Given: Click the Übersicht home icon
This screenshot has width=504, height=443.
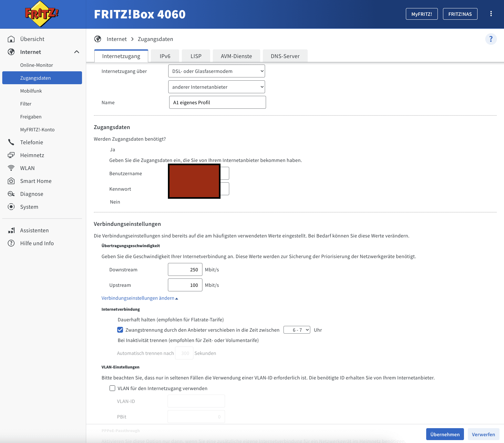Looking at the screenshot, I should pyautogui.click(x=11, y=39).
